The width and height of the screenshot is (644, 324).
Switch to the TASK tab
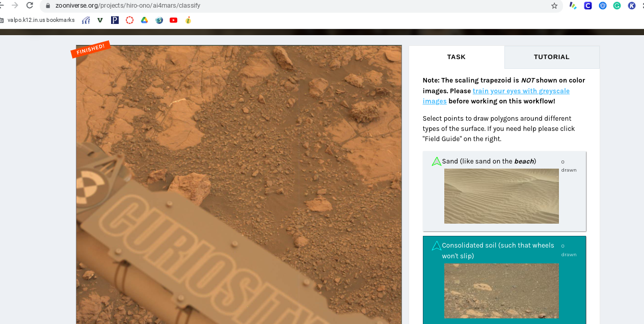click(457, 57)
